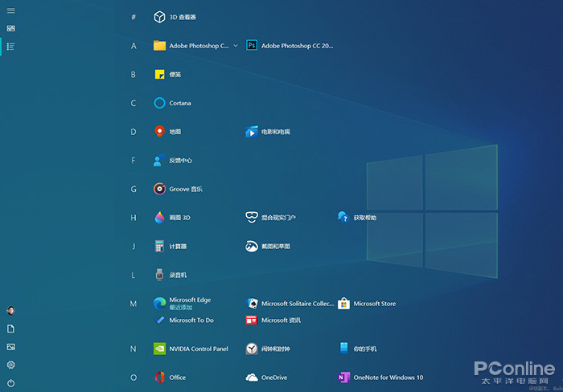Click the letter L section header
The width and height of the screenshot is (563, 392).
click(133, 275)
